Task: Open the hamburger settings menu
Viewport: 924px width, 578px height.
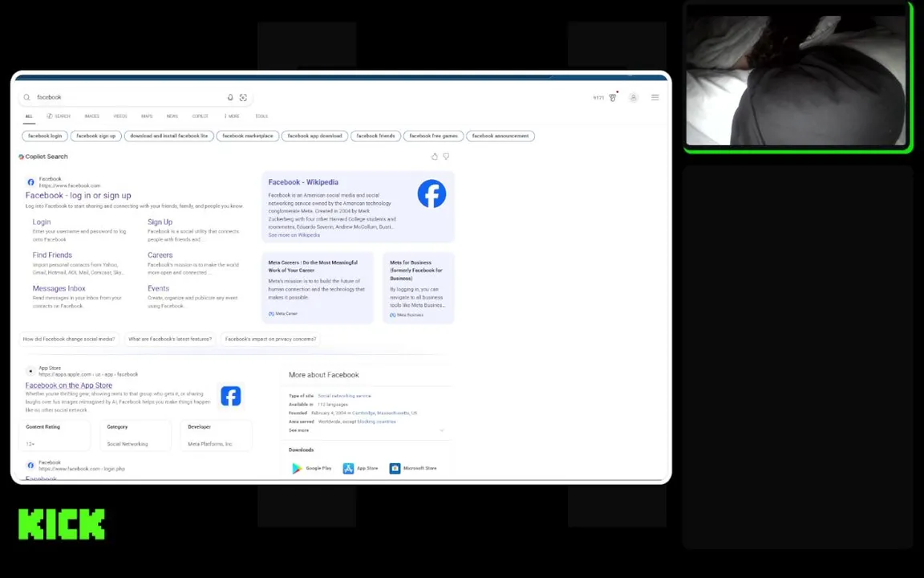Action: 654,97
